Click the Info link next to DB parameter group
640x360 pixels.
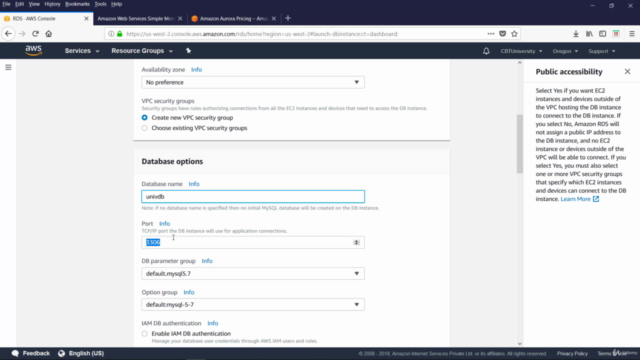pos(207,261)
